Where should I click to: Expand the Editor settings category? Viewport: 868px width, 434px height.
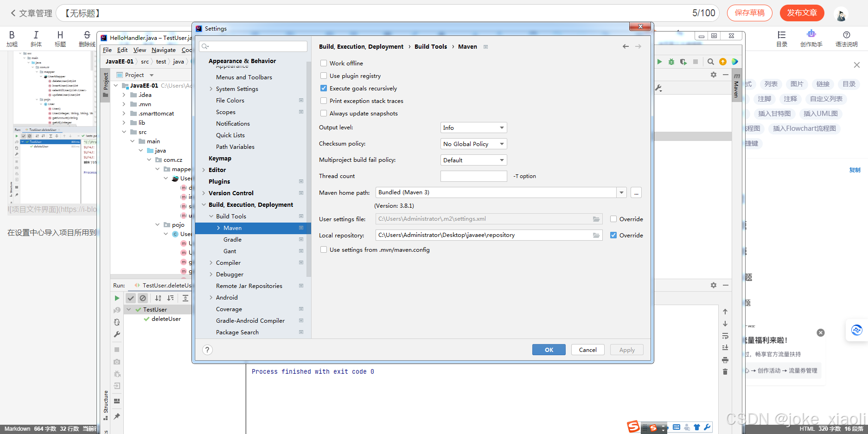pos(204,170)
